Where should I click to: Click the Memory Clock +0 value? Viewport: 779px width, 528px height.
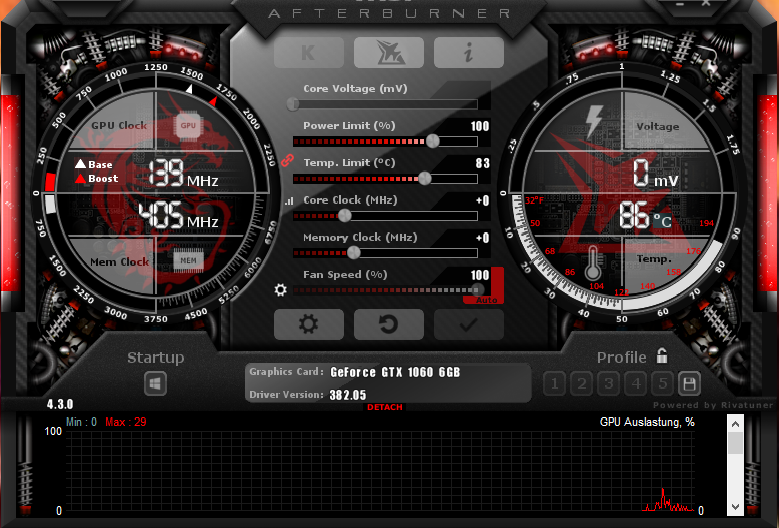(x=482, y=238)
